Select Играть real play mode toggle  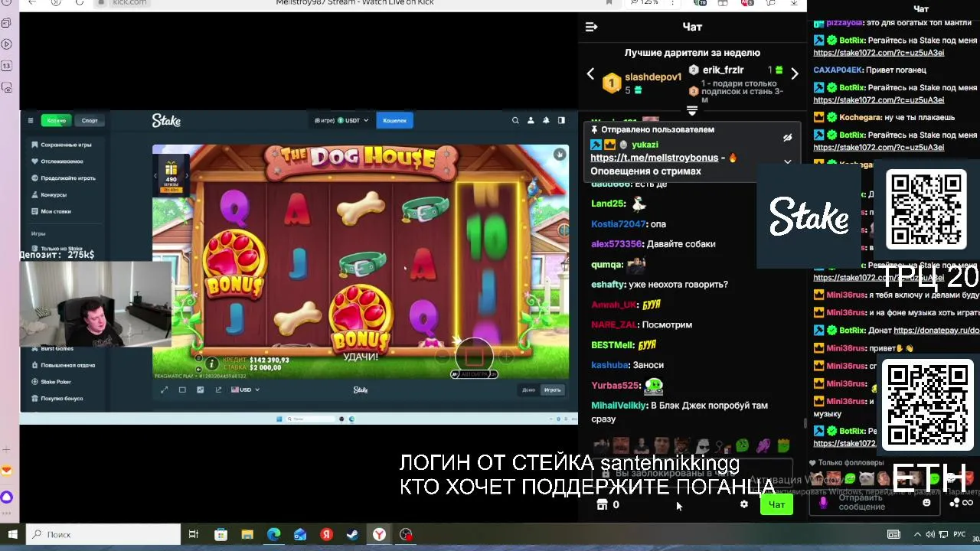coord(552,390)
